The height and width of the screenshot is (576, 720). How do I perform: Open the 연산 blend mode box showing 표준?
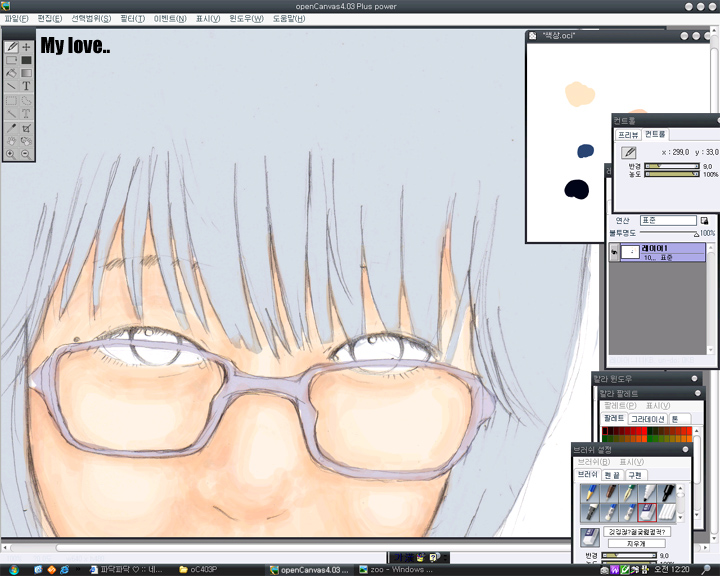click(668, 220)
